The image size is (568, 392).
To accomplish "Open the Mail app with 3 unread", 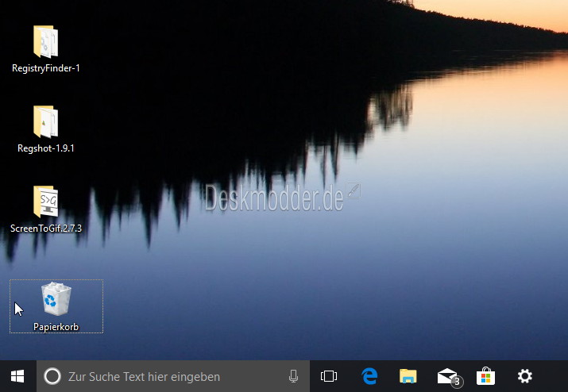I will pos(449,377).
